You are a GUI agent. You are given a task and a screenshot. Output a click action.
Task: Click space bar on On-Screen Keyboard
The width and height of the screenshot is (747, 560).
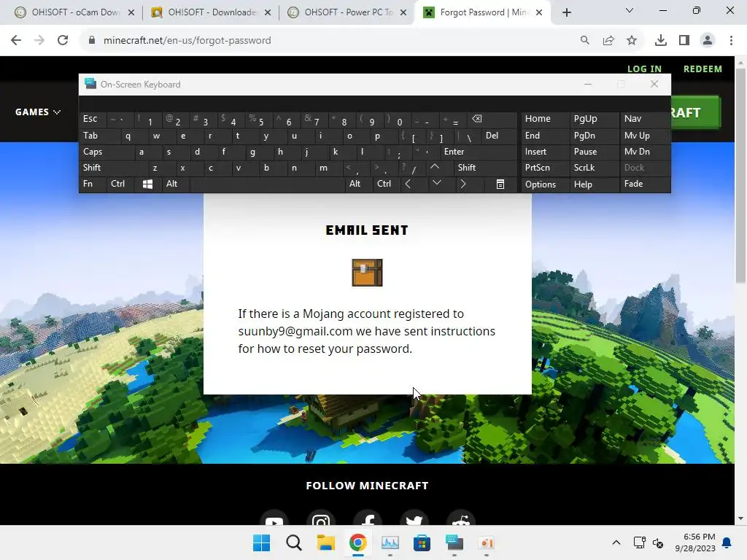click(x=267, y=184)
